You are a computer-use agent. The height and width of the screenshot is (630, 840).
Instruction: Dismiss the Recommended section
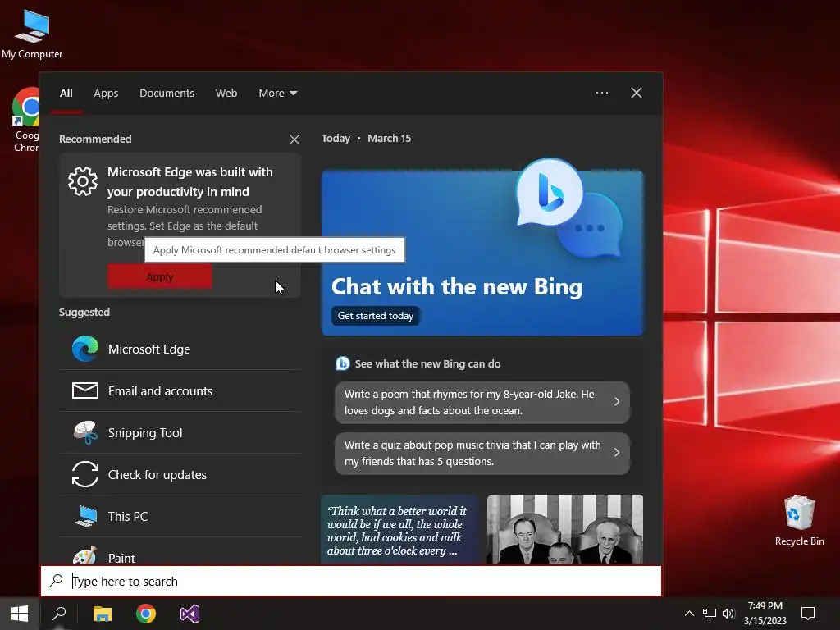pos(294,139)
